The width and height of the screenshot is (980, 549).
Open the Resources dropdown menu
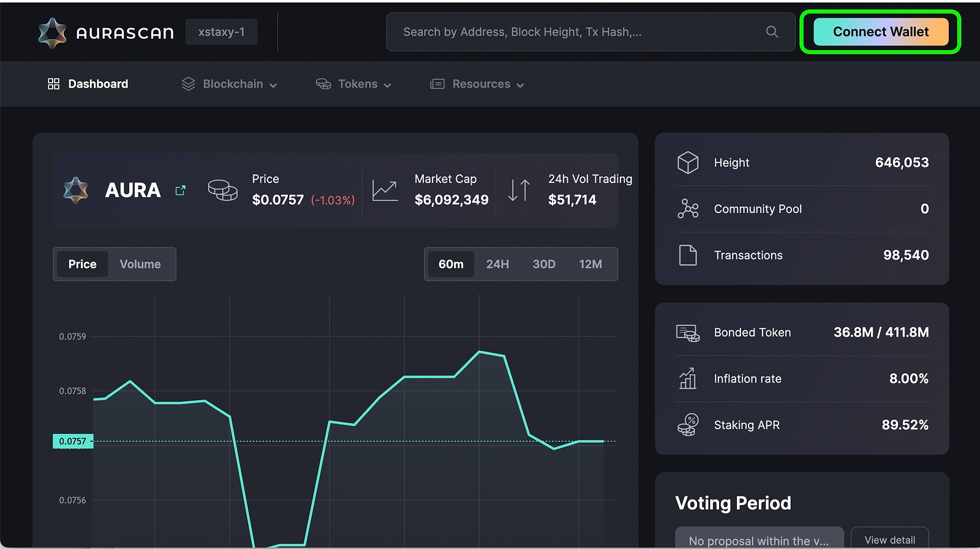coord(477,84)
